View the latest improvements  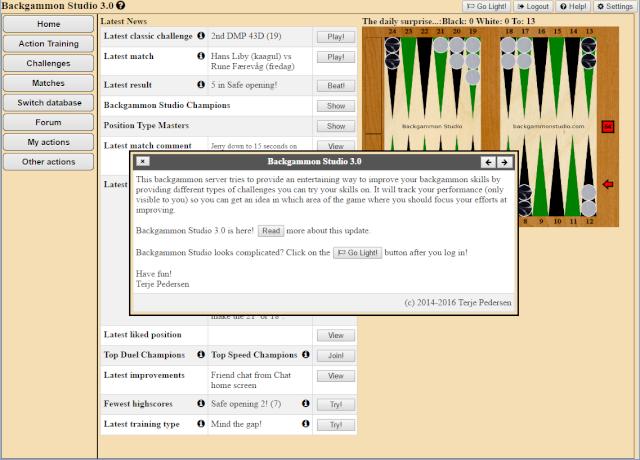(x=336, y=376)
